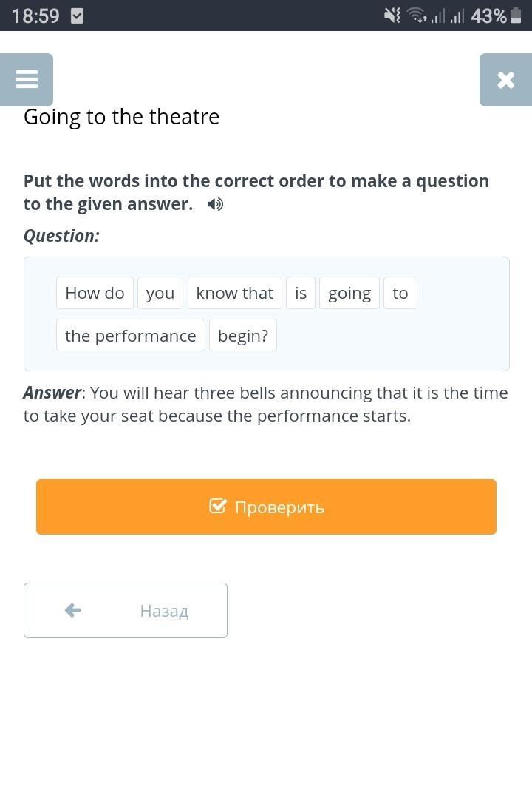Pick the "know that" word tile
This screenshot has width=532, height=795.
click(235, 293)
